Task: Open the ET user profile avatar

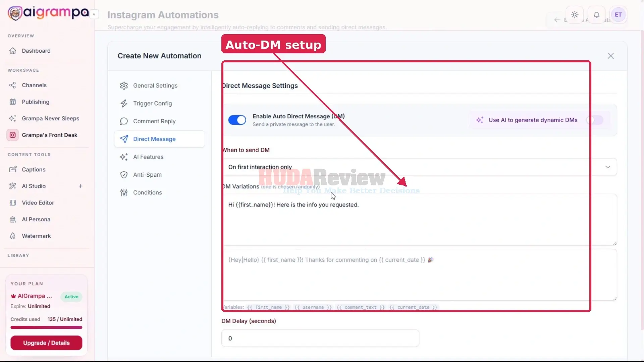Action: (x=618, y=15)
